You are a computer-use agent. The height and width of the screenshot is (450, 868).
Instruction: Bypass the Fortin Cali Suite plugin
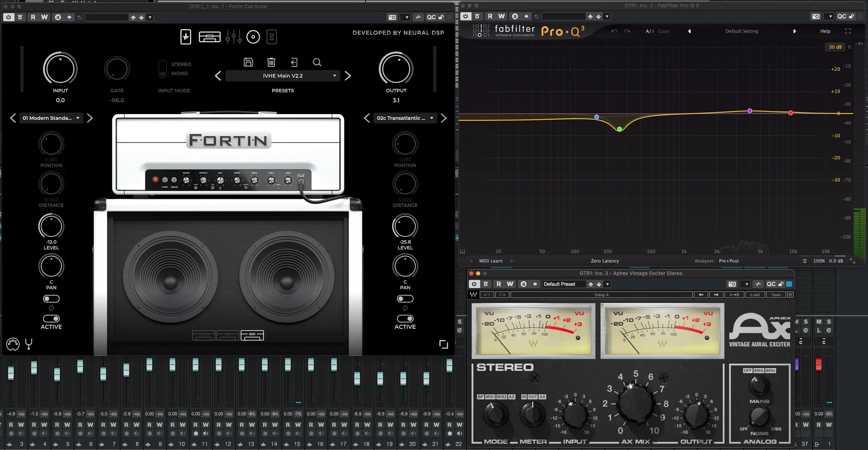click(8, 17)
